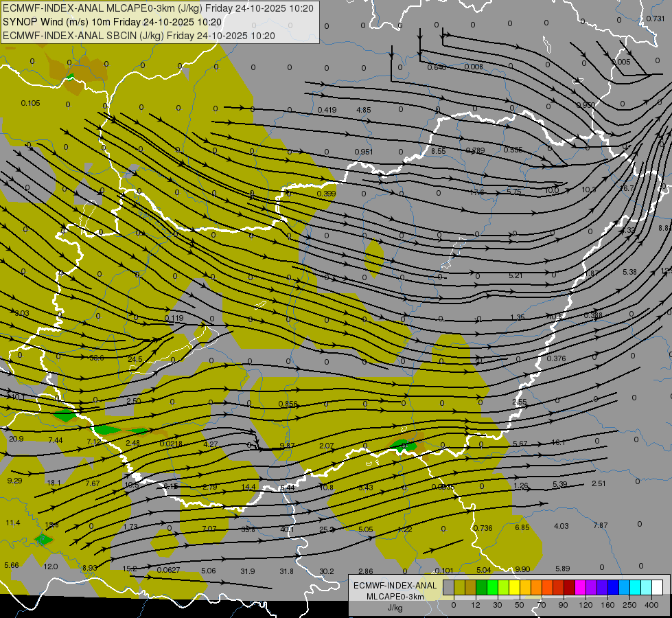Click the map value 0.419
The width and height of the screenshot is (672, 618).
[327, 110]
